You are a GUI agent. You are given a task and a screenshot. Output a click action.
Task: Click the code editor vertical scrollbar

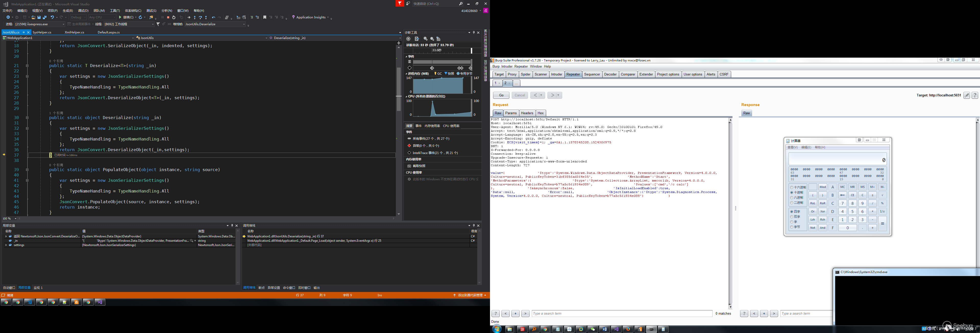point(399,89)
